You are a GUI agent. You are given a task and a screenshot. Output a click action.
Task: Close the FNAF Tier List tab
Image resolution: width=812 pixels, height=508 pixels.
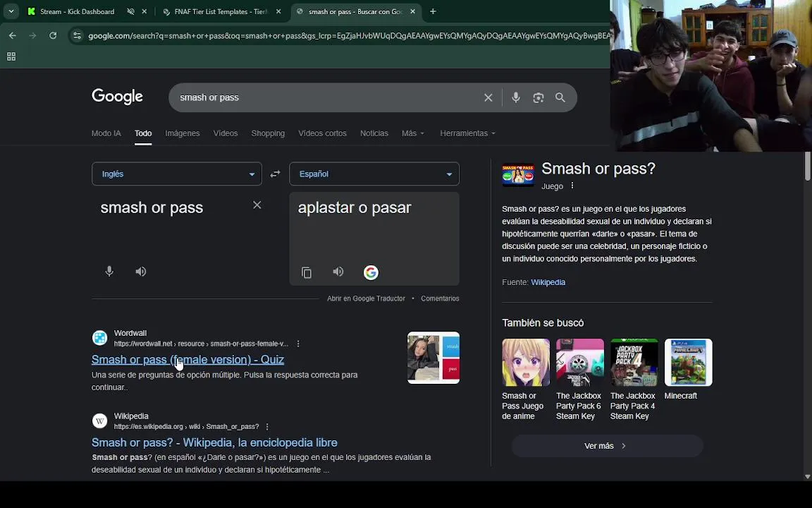(x=278, y=11)
